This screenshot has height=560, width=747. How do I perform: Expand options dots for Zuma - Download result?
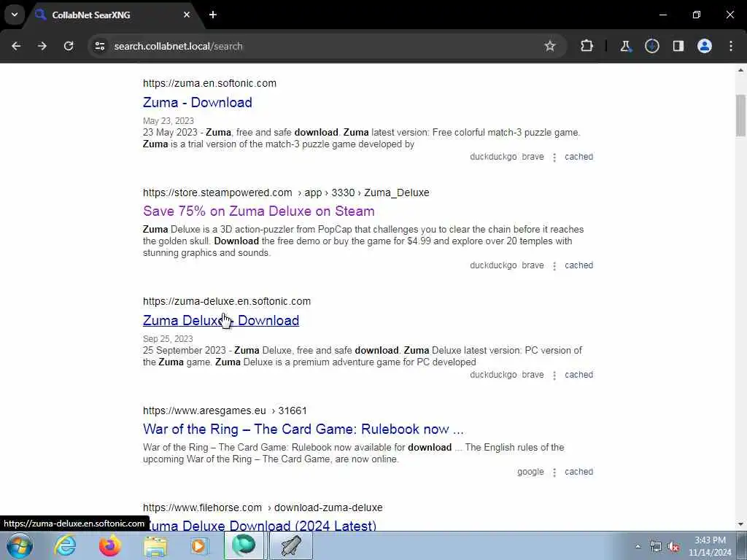554,157
